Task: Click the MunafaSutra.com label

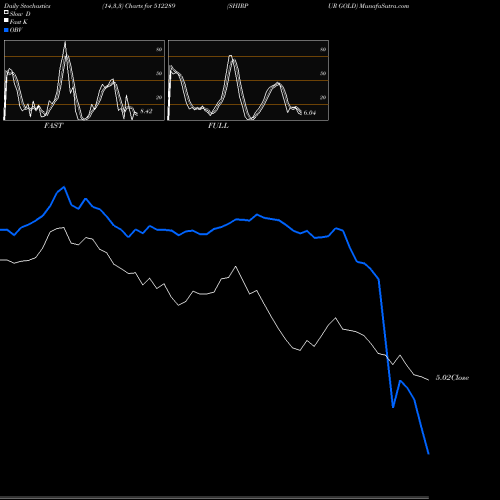Action: click(384, 6)
